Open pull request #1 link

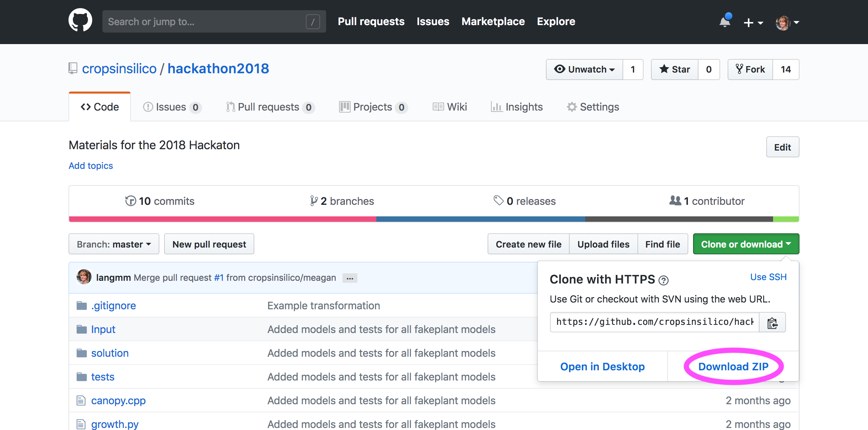click(219, 277)
